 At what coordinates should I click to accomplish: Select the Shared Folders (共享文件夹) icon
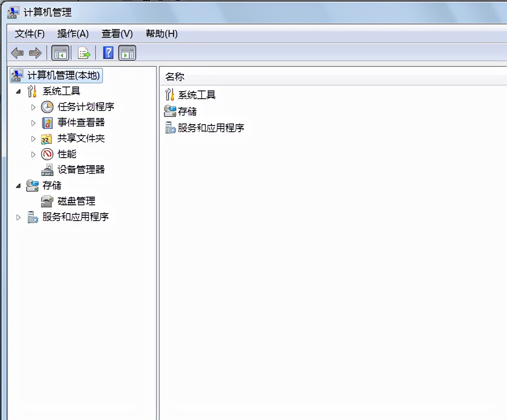(x=46, y=138)
